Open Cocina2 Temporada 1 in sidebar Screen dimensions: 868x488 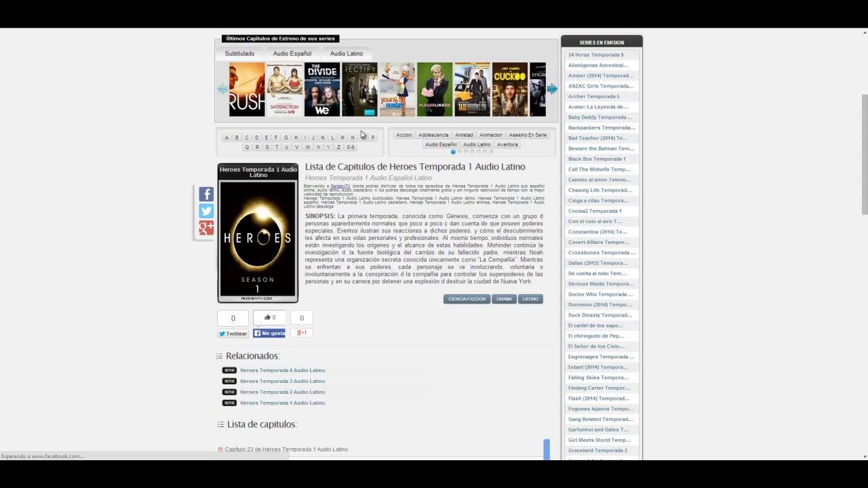(595, 211)
